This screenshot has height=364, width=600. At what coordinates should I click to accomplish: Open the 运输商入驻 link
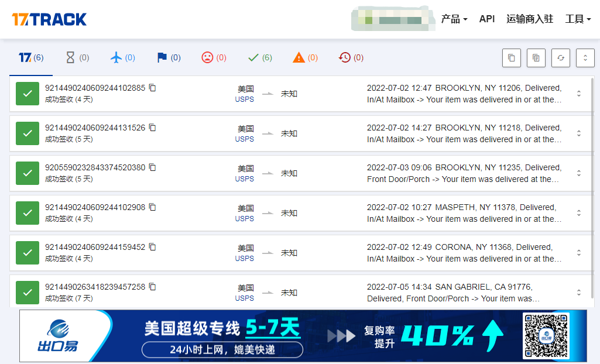point(530,19)
